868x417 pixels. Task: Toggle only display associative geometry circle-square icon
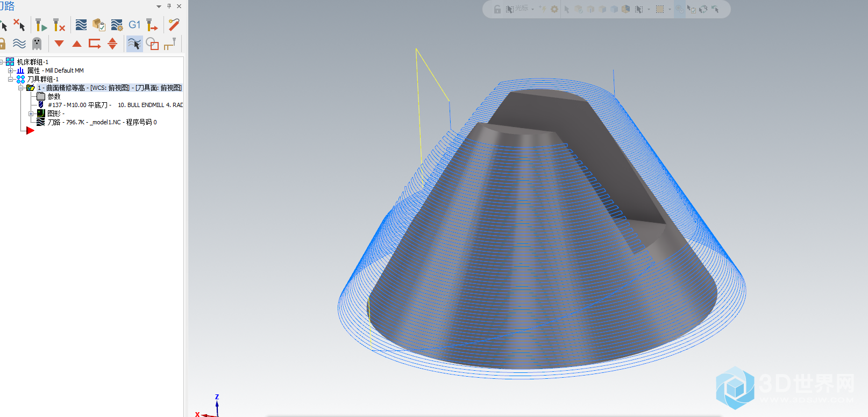[152, 44]
